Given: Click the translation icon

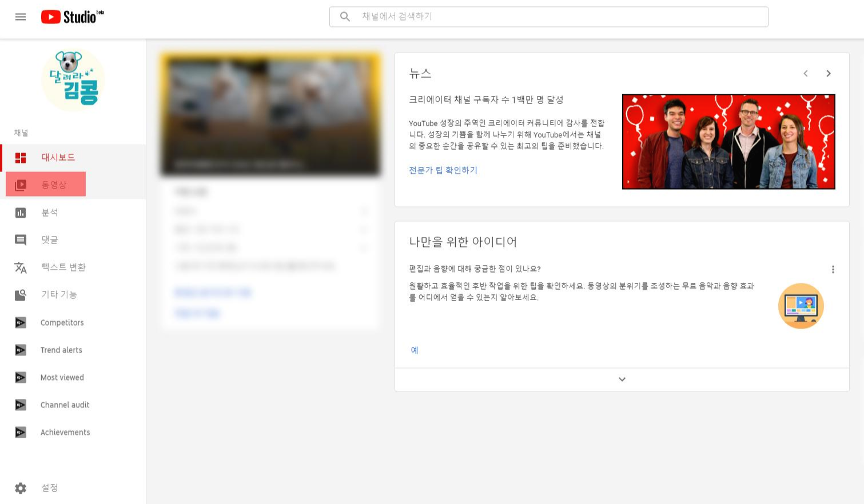Looking at the screenshot, I should pos(21,267).
